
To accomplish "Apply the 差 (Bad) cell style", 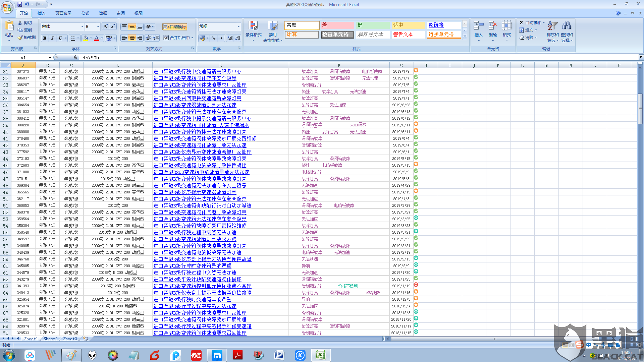I will tap(337, 25).
